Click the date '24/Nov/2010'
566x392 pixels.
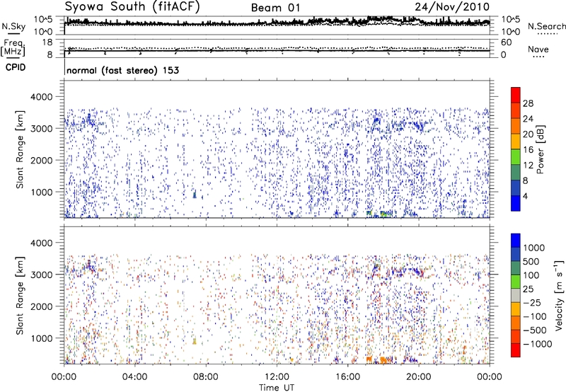point(452,7)
